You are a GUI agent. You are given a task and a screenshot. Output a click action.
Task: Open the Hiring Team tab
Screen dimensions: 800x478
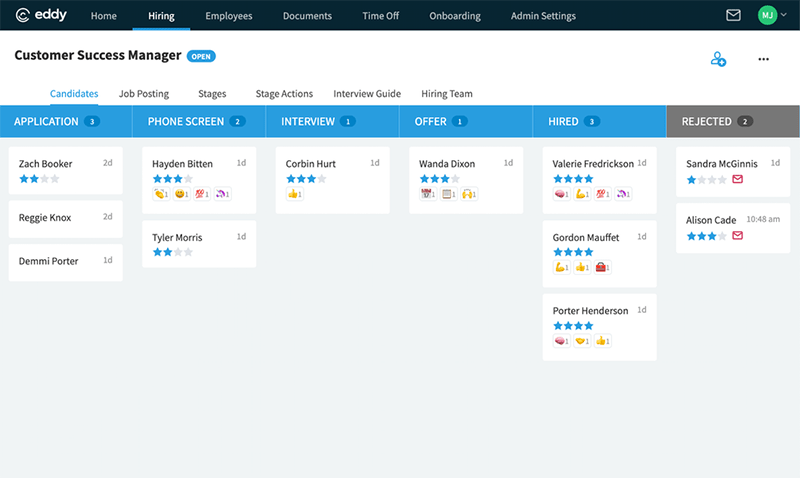tap(447, 94)
